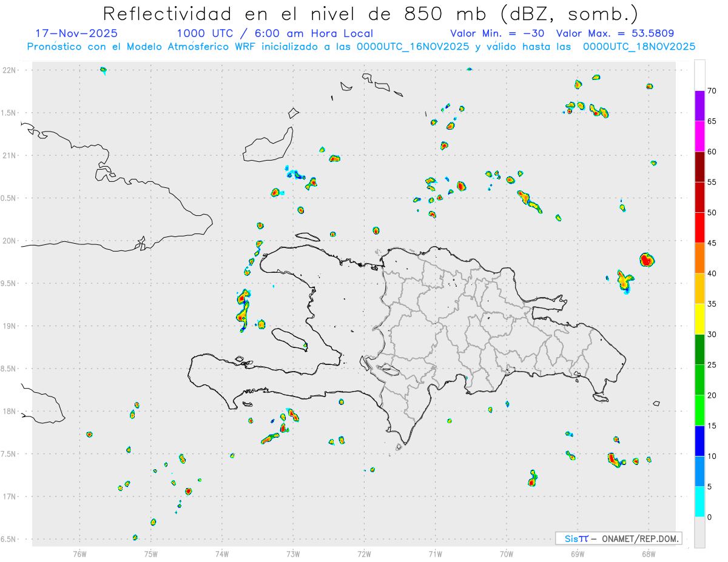Click the dark green 25–30 dBZ colorbar segment

click(x=699, y=349)
